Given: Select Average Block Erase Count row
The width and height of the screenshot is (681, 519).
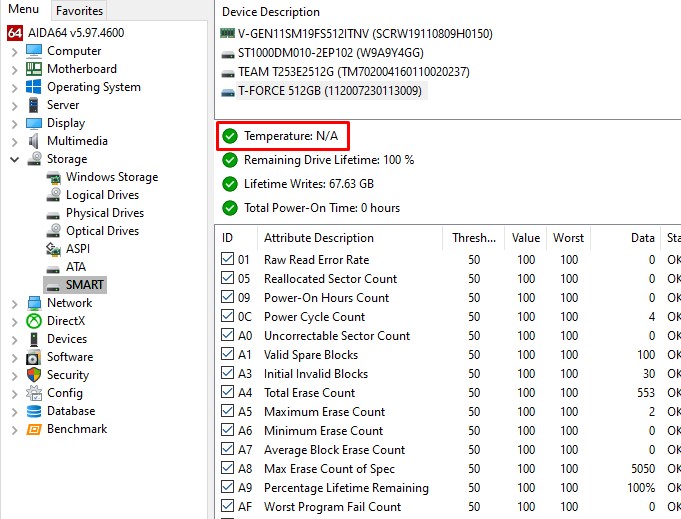Looking at the screenshot, I should (x=449, y=450).
